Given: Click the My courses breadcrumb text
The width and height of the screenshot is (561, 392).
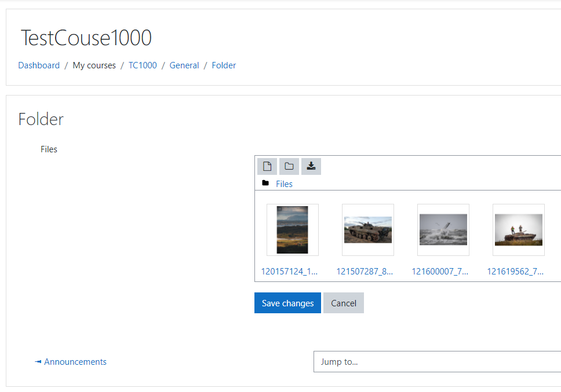Looking at the screenshot, I should click(94, 65).
